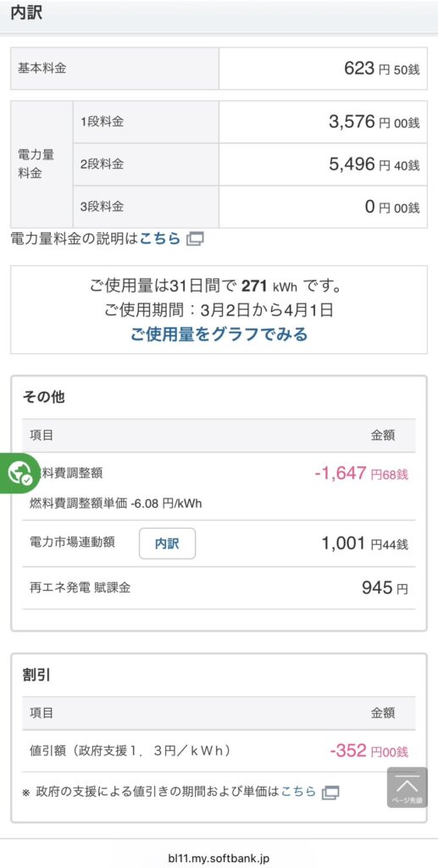Tap the bl11.my.softbank.jp address bar

click(219, 859)
